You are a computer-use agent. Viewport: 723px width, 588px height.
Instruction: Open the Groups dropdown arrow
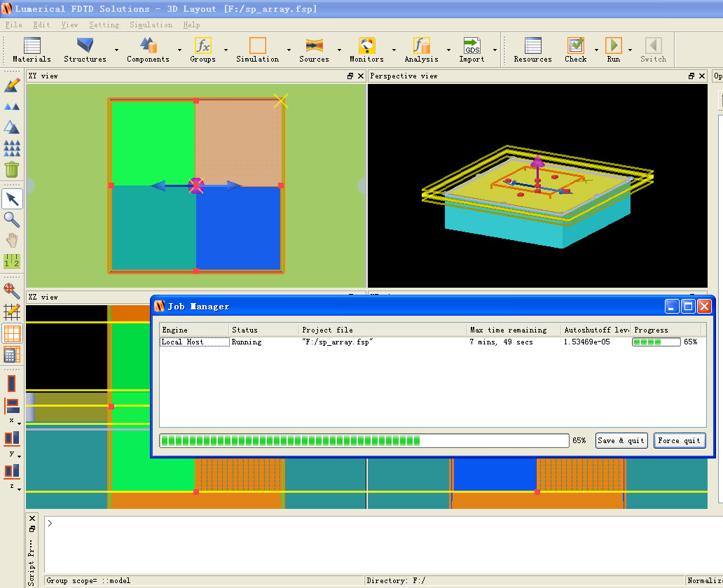click(x=226, y=50)
